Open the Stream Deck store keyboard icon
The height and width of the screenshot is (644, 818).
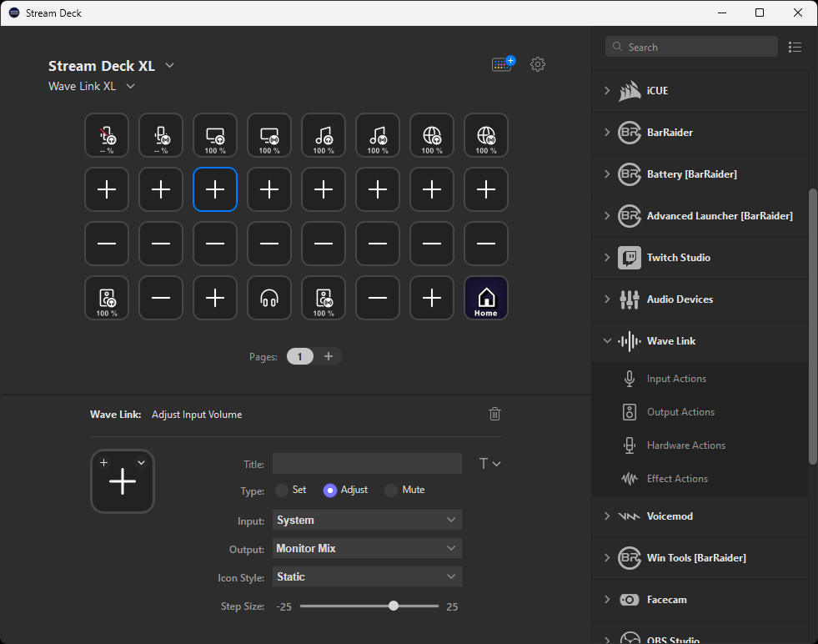coord(503,64)
